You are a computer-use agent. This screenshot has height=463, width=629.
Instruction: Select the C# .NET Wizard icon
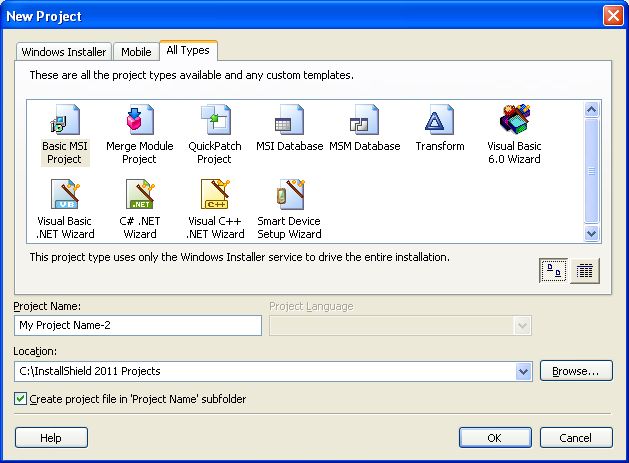click(x=140, y=194)
